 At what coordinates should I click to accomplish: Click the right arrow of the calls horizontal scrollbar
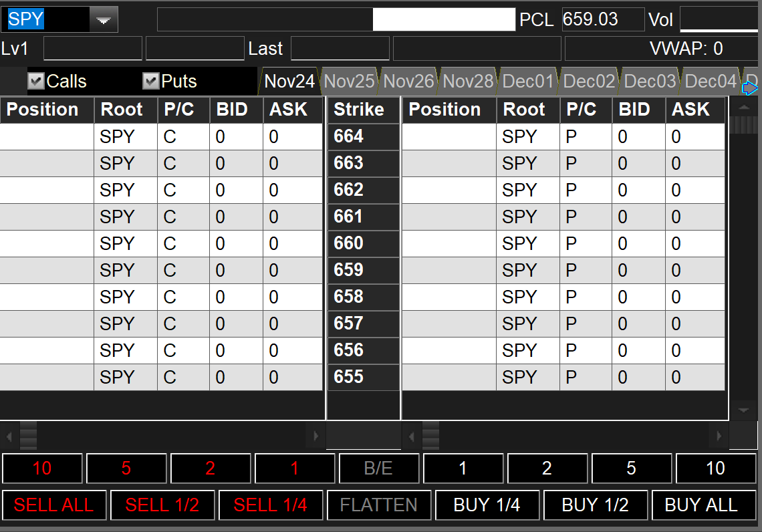tap(315, 437)
